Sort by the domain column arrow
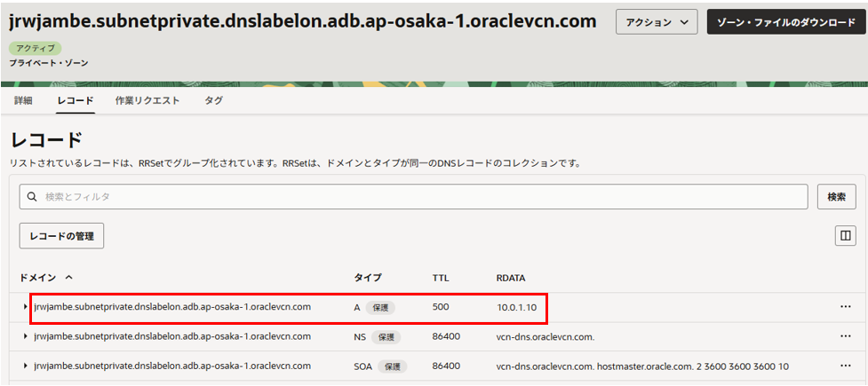Screen dimensions: 868x386 pos(69,278)
